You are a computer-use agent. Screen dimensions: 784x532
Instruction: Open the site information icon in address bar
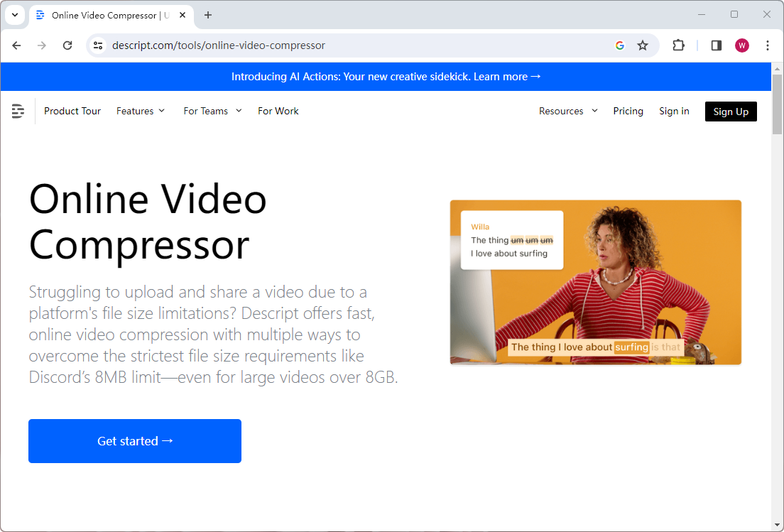click(98, 45)
